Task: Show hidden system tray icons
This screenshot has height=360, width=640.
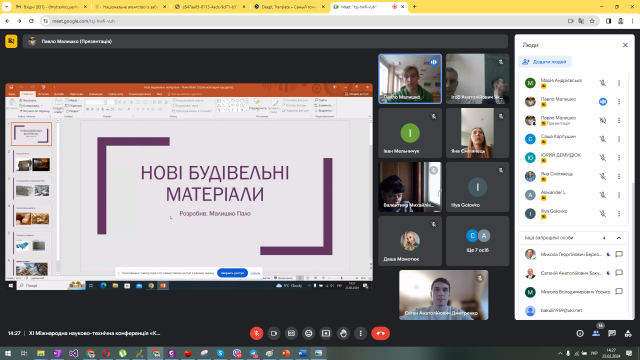Action: click(x=560, y=353)
